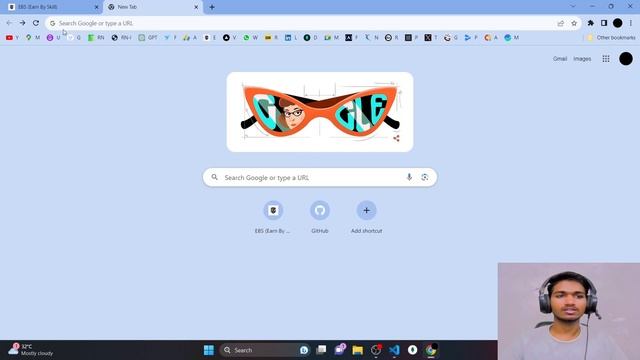Open the Google account avatar on page

626,59
